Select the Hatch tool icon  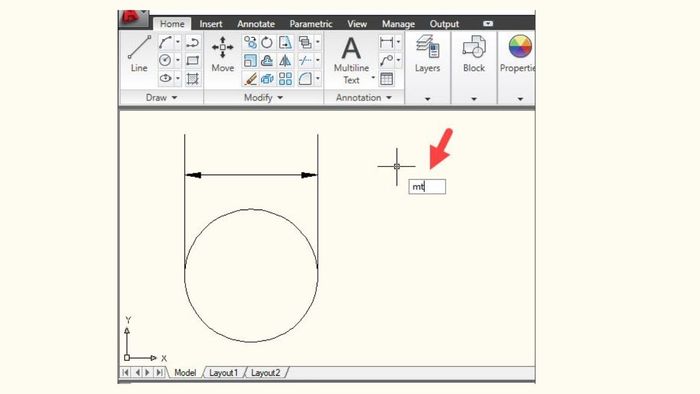click(x=192, y=79)
